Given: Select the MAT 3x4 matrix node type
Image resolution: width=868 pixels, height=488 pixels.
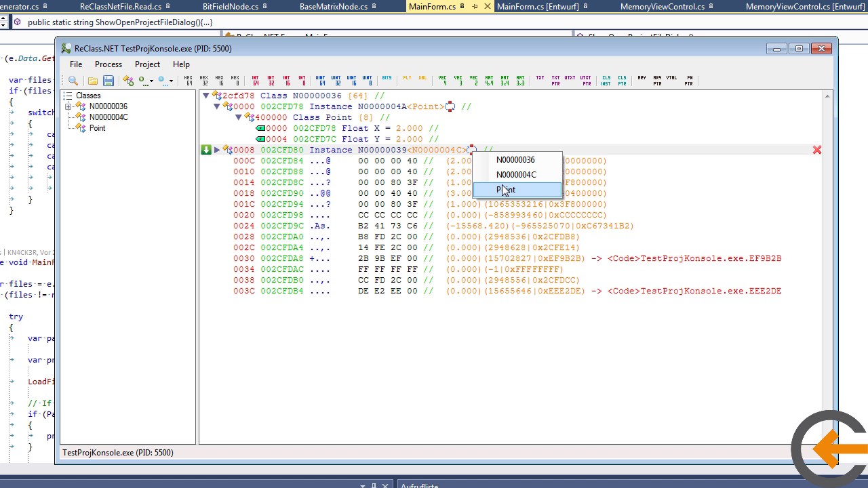Looking at the screenshot, I should (x=505, y=81).
